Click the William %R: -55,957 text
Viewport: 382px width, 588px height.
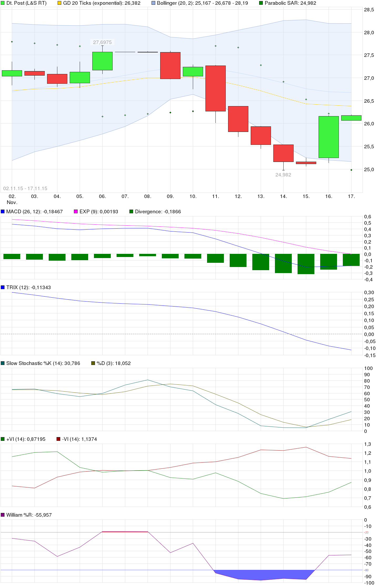pos(29,515)
